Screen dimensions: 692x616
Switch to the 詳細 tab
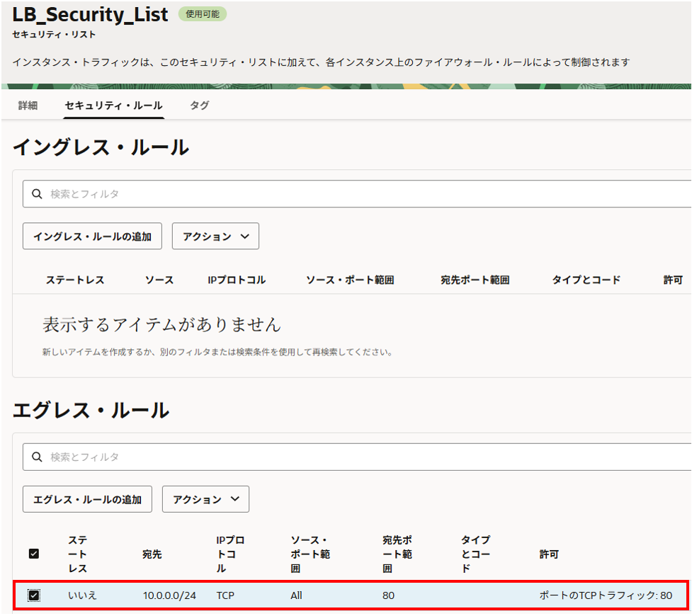click(28, 105)
